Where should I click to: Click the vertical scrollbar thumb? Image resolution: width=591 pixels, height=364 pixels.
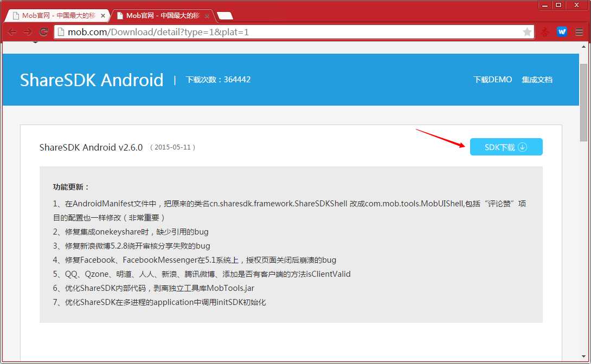point(583,102)
